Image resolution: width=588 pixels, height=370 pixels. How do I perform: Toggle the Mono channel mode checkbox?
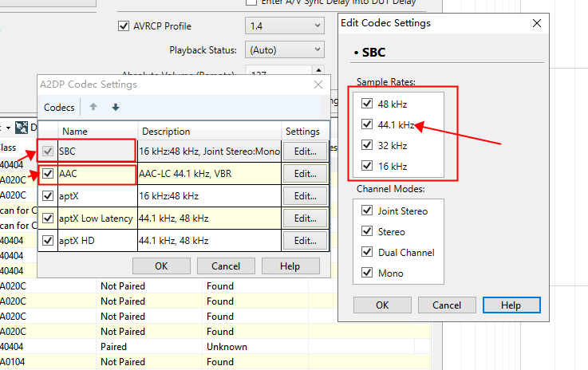(367, 272)
